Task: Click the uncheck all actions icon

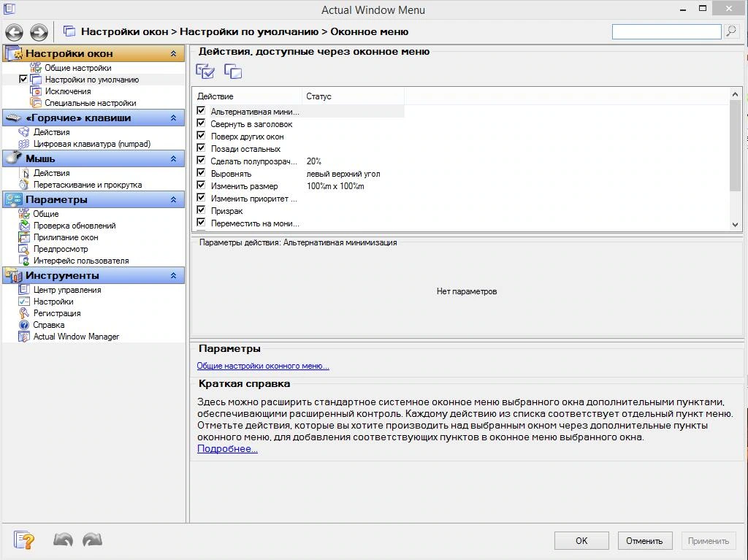Action: 233,72
